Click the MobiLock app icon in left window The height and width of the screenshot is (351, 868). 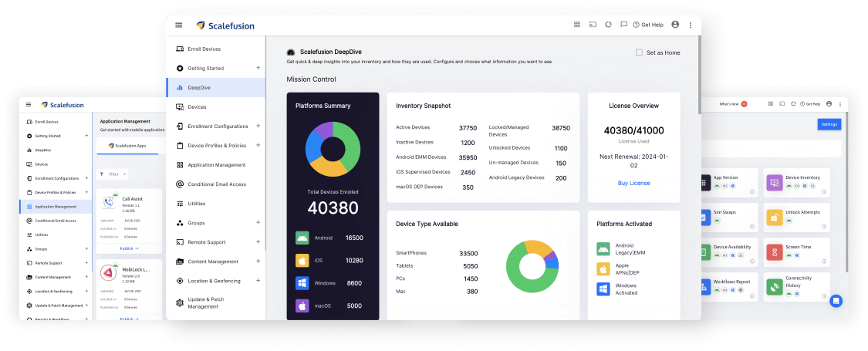(x=109, y=273)
